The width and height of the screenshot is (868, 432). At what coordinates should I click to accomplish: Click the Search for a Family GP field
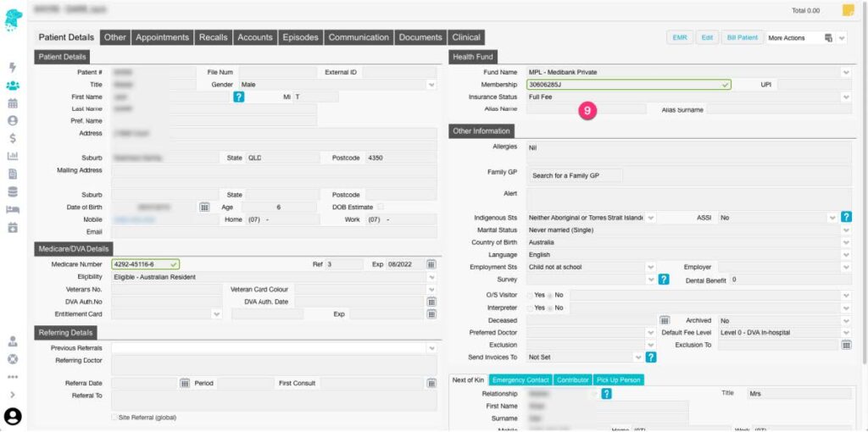pos(575,176)
